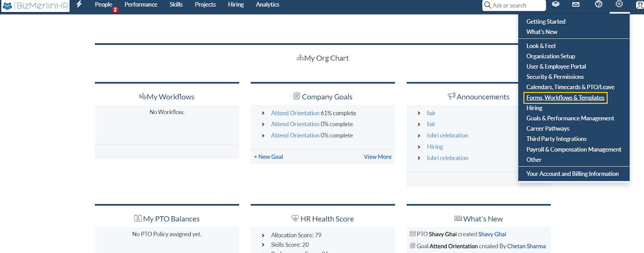Expand the Allocation Score chevron

coord(263,235)
